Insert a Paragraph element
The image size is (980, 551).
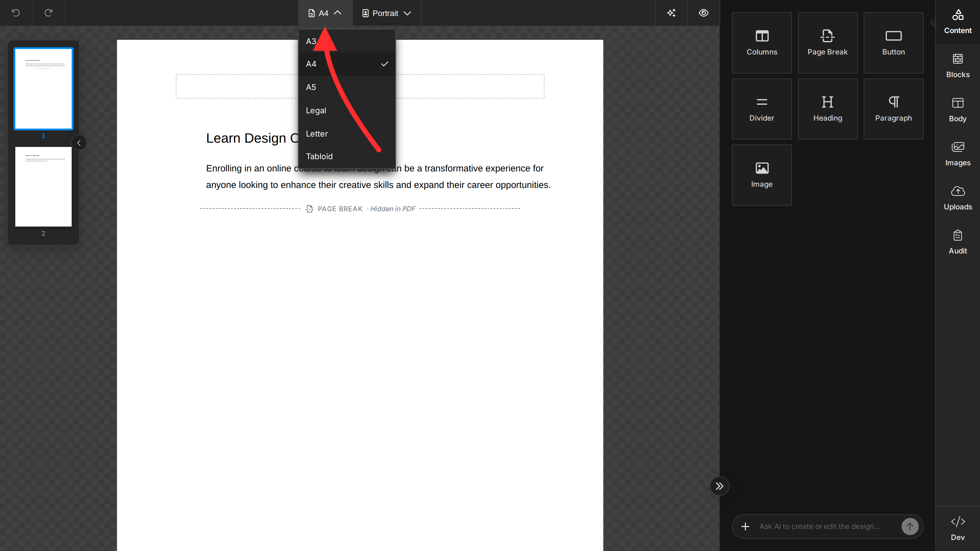pyautogui.click(x=893, y=109)
